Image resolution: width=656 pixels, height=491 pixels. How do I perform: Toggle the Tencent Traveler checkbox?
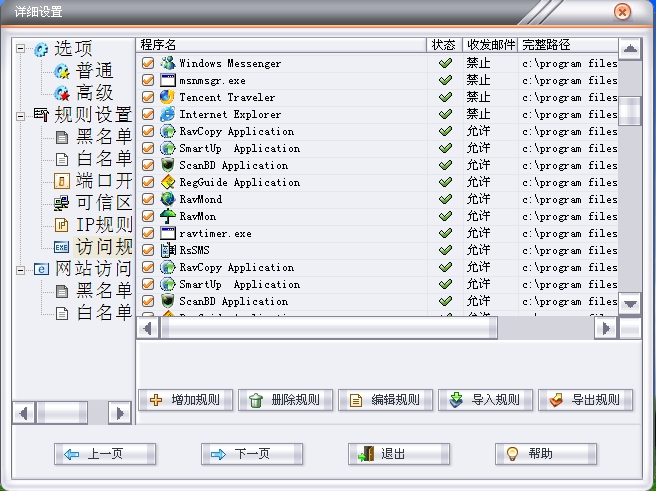tap(148, 97)
